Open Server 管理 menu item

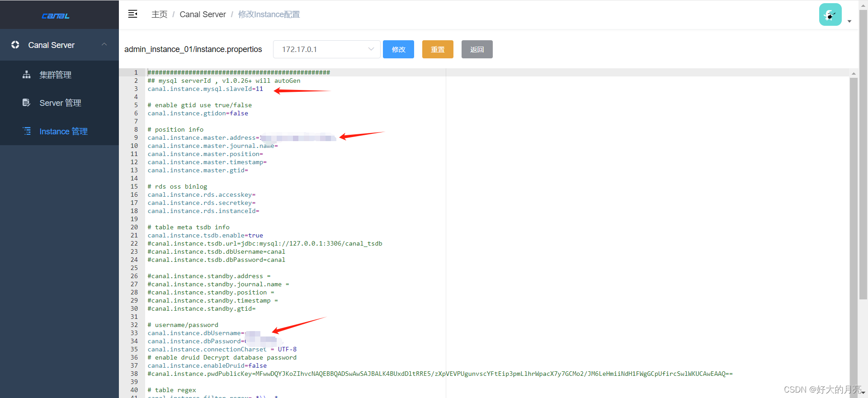(x=59, y=103)
